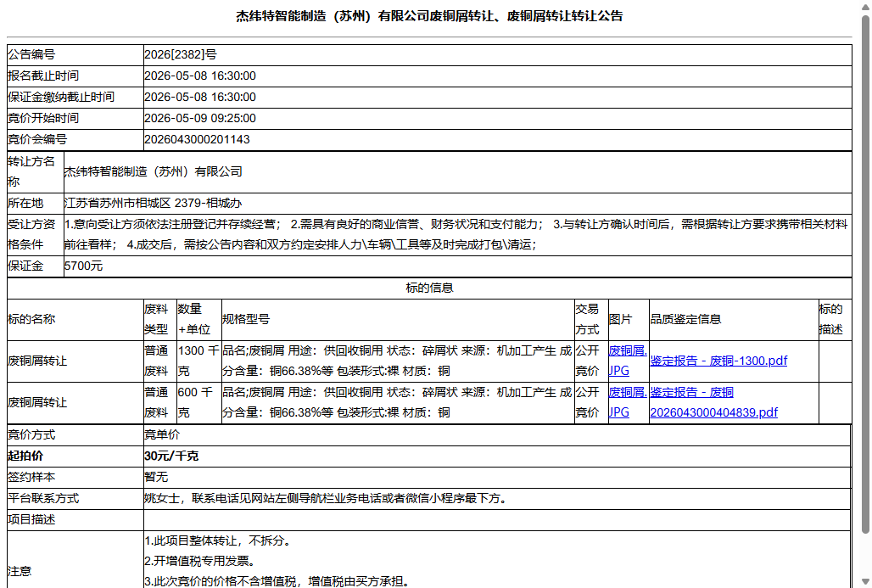Click quantity cell 600 千克
This screenshot has height=588, width=872.
[198, 403]
